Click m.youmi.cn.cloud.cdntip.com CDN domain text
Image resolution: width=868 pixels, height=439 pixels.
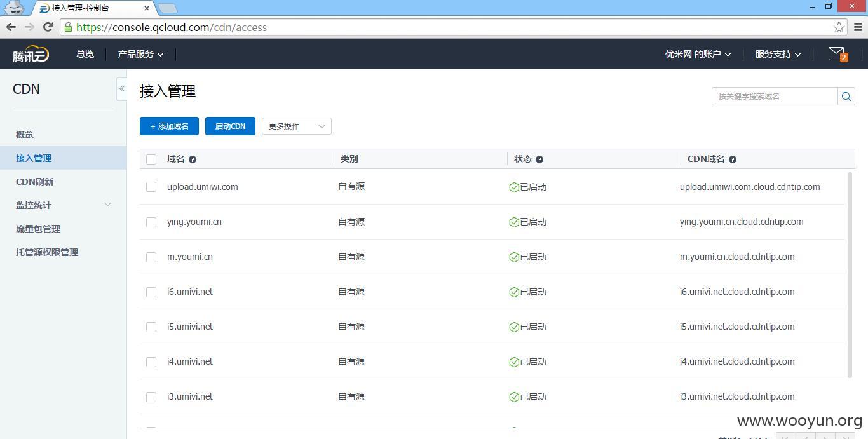pyautogui.click(x=737, y=257)
